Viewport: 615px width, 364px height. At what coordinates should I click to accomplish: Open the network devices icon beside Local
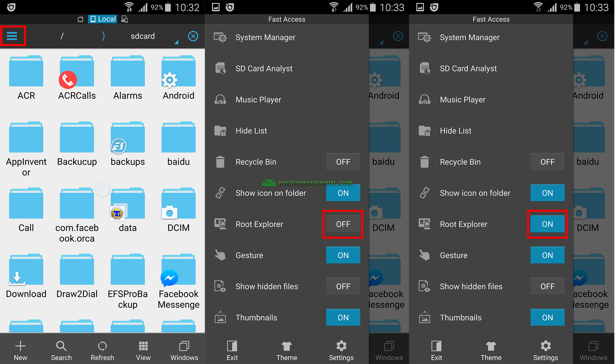pyautogui.click(x=125, y=19)
